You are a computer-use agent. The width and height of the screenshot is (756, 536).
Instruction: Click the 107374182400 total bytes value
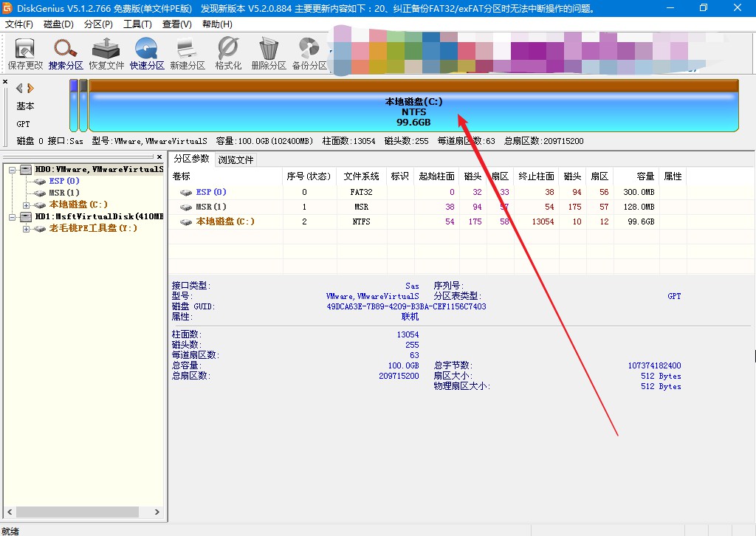coord(654,365)
